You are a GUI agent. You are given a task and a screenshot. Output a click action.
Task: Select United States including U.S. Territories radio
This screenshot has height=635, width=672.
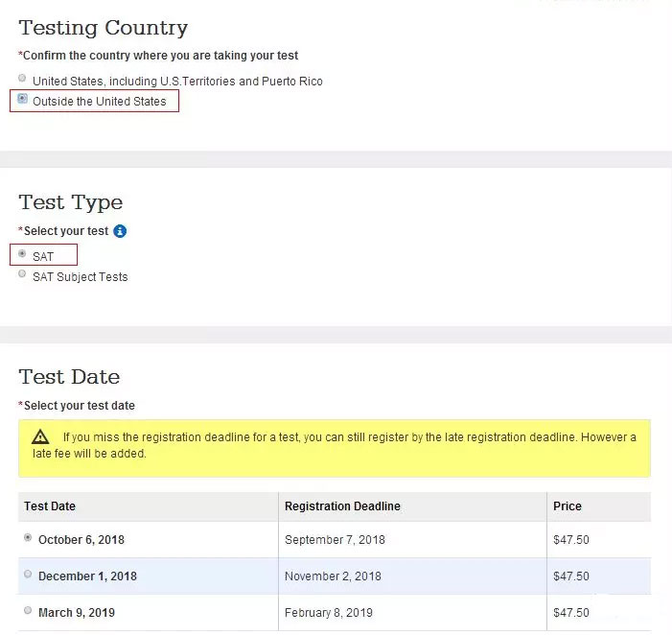(x=22, y=78)
